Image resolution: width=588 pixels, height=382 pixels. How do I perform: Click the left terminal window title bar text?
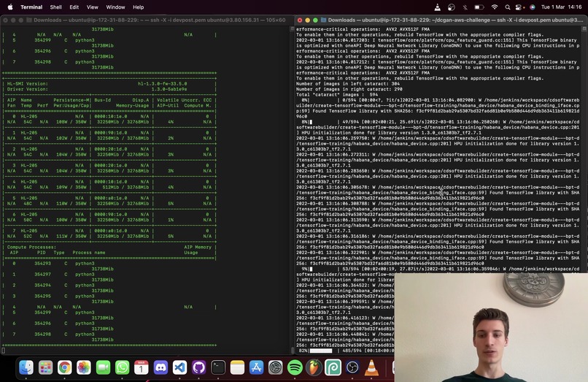click(x=159, y=20)
